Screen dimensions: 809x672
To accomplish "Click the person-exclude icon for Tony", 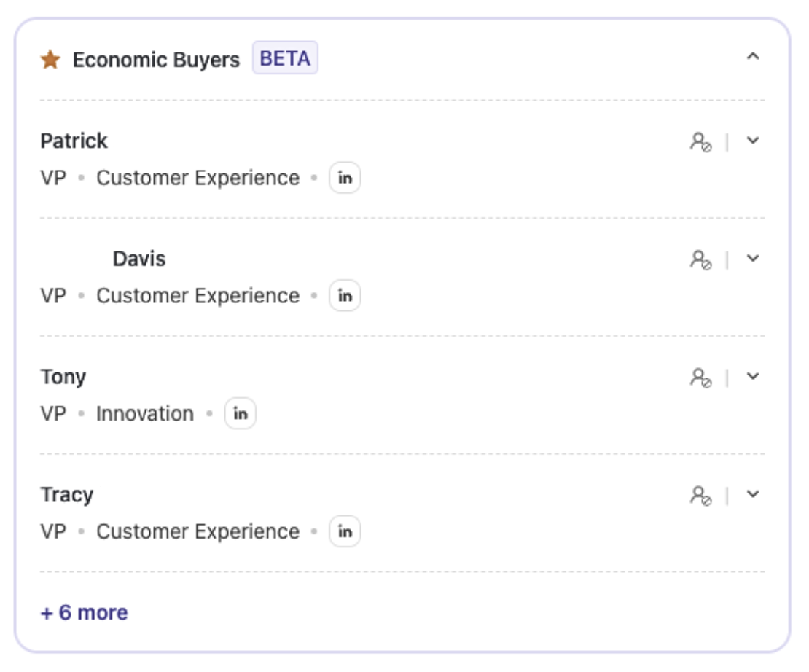I will (700, 378).
